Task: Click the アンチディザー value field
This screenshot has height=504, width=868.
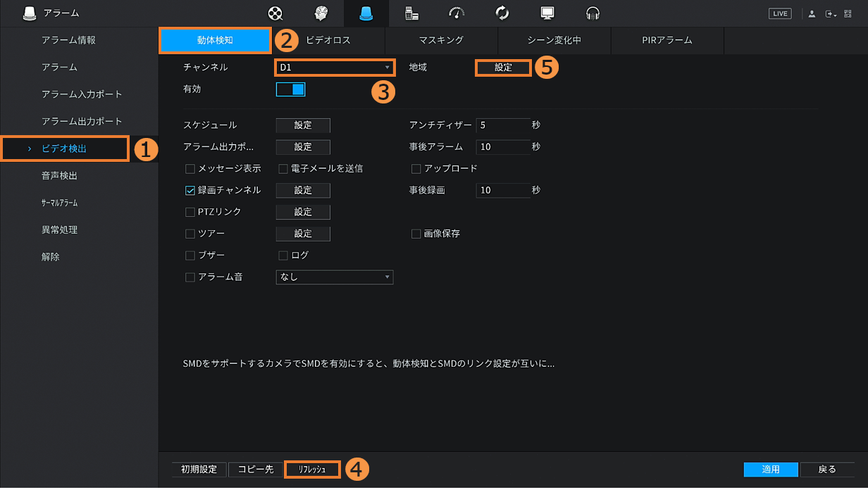Action: click(x=502, y=125)
